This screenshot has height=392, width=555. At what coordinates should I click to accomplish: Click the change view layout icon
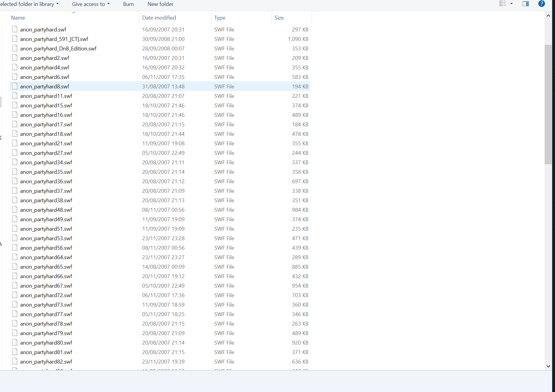(502, 4)
